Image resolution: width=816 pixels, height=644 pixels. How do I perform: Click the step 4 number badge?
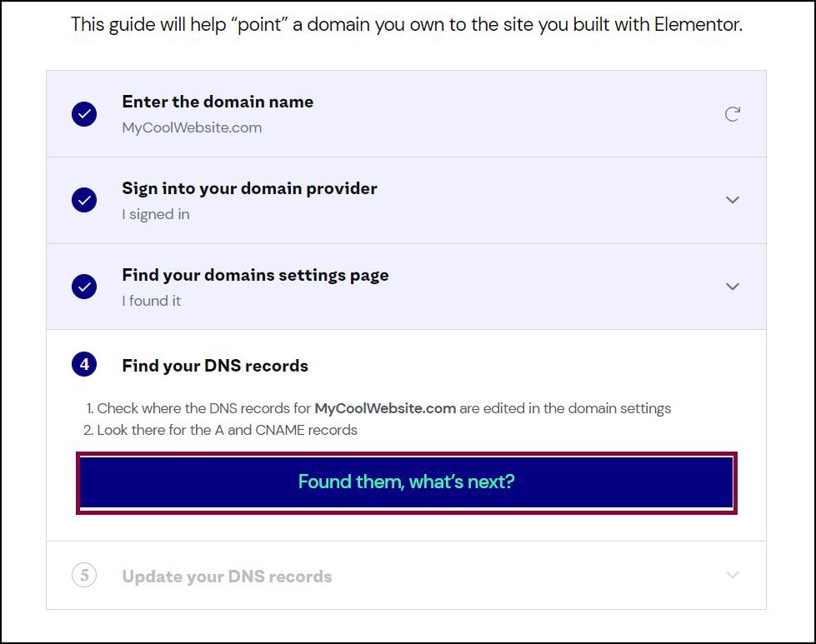(x=84, y=364)
